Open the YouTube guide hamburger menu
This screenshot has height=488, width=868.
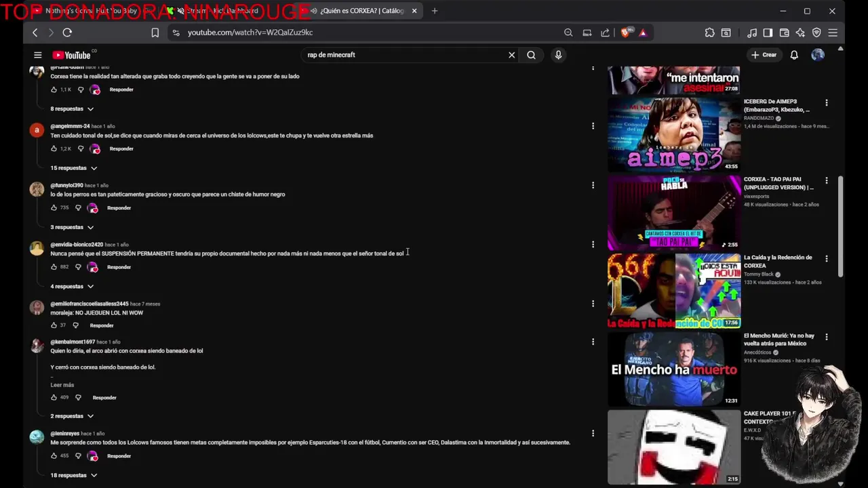pyautogui.click(x=38, y=55)
